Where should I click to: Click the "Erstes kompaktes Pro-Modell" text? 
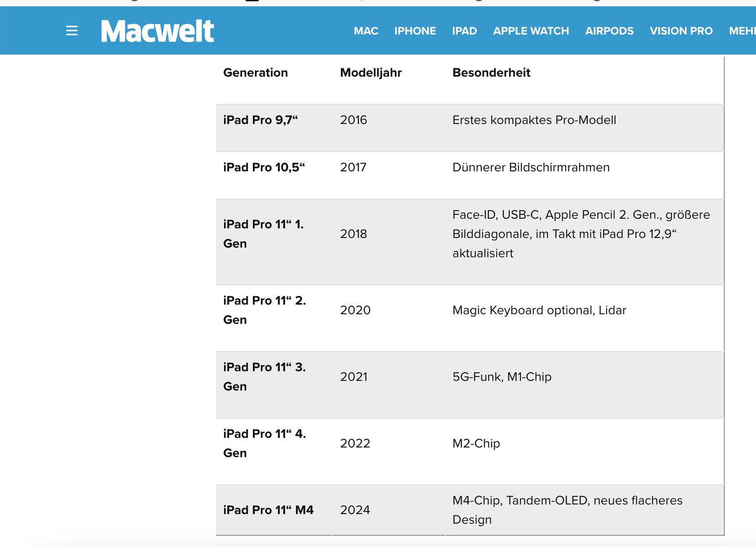coord(534,120)
